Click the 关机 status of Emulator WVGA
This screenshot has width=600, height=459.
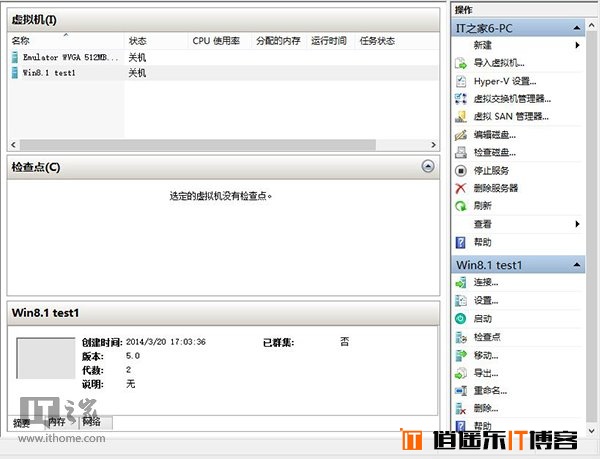[x=137, y=58]
